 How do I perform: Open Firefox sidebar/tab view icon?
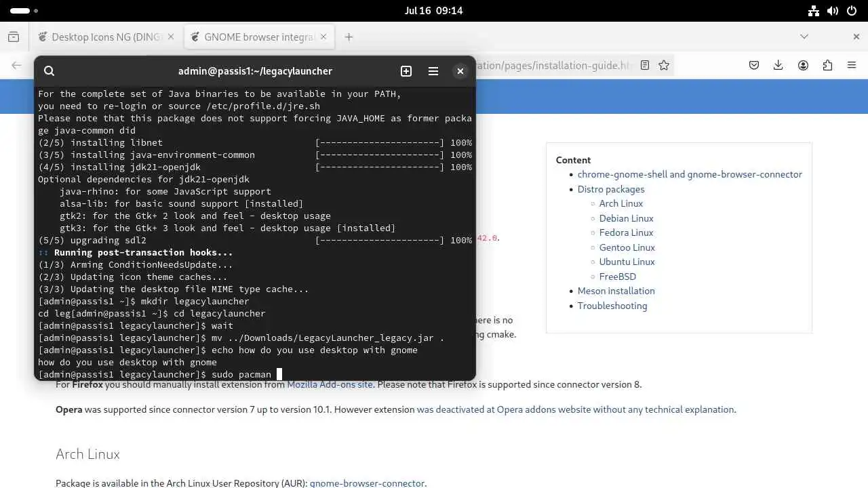click(x=14, y=37)
